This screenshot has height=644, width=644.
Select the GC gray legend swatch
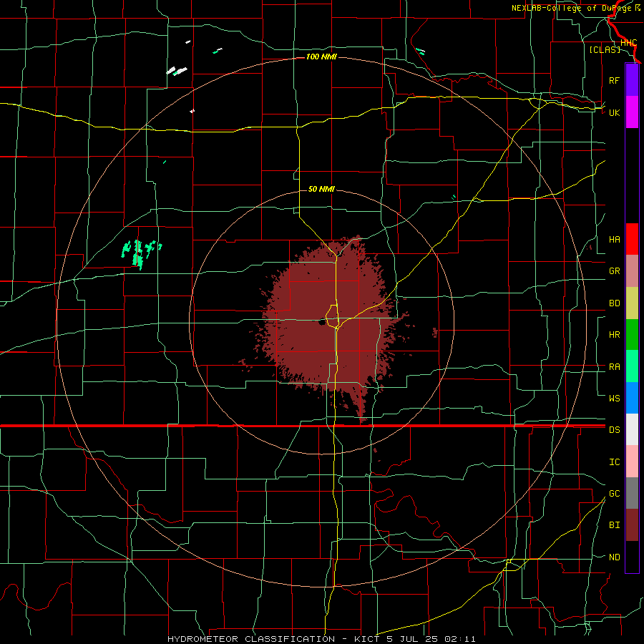632,493
